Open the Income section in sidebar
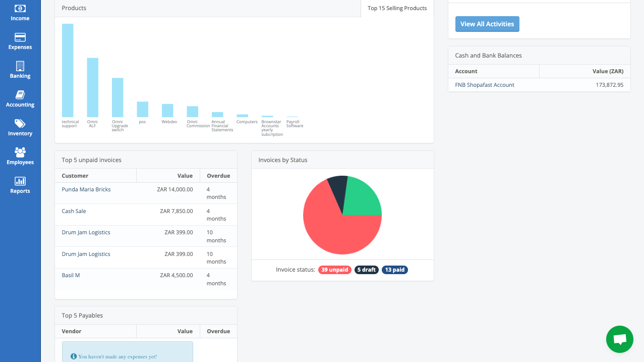Image resolution: width=644 pixels, height=362 pixels. click(x=20, y=12)
